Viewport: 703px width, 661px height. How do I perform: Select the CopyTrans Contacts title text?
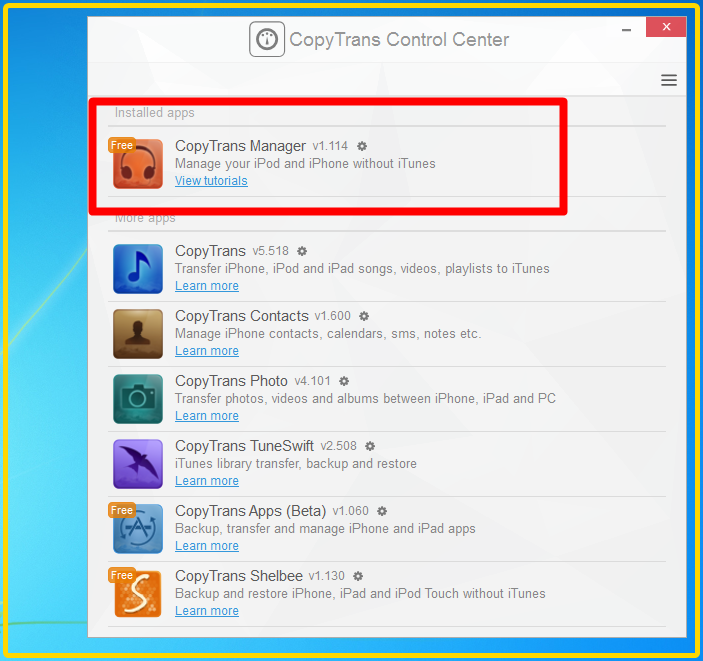[x=242, y=316]
